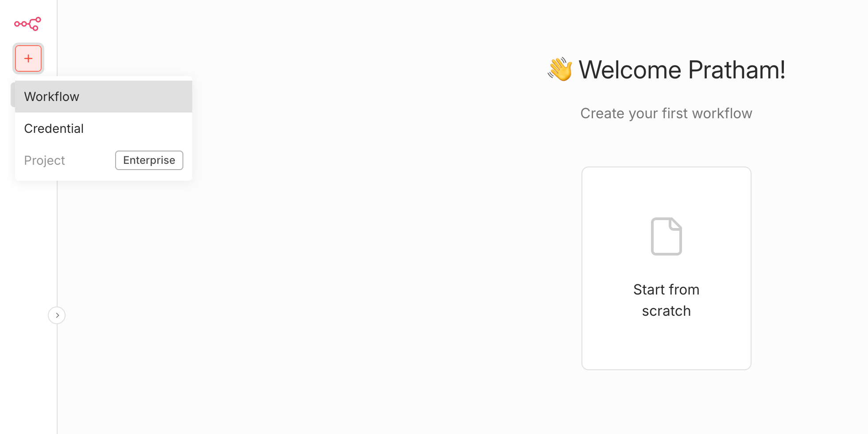This screenshot has width=868, height=434.
Task: Expand the sidebar with the chevron arrow
Action: tap(57, 315)
